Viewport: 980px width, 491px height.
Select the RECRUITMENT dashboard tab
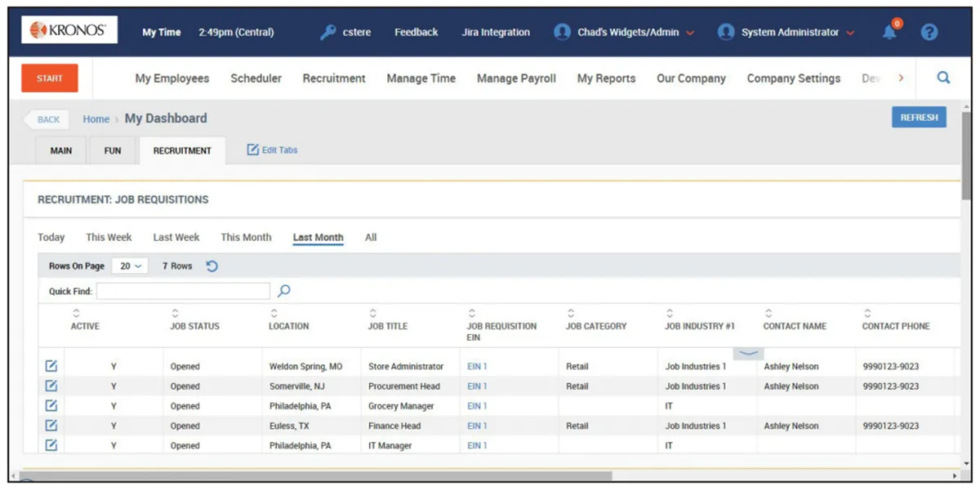(182, 151)
